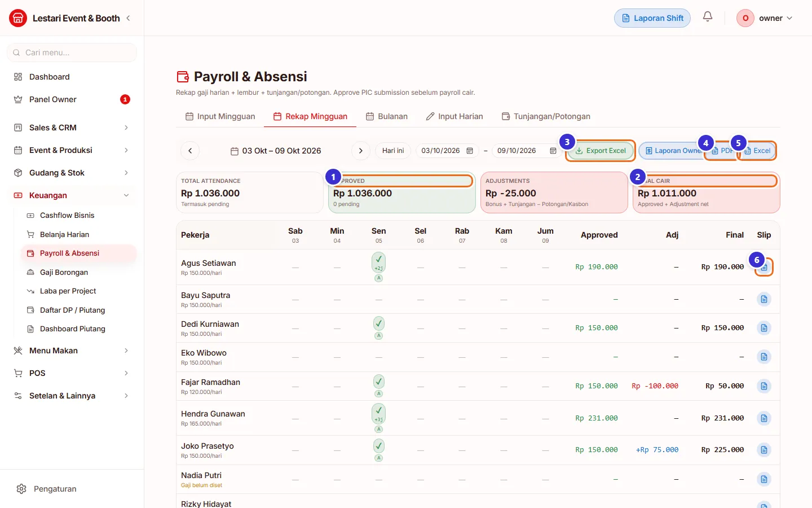
Task: Open slip for Bayu Saputra
Action: coord(764,299)
